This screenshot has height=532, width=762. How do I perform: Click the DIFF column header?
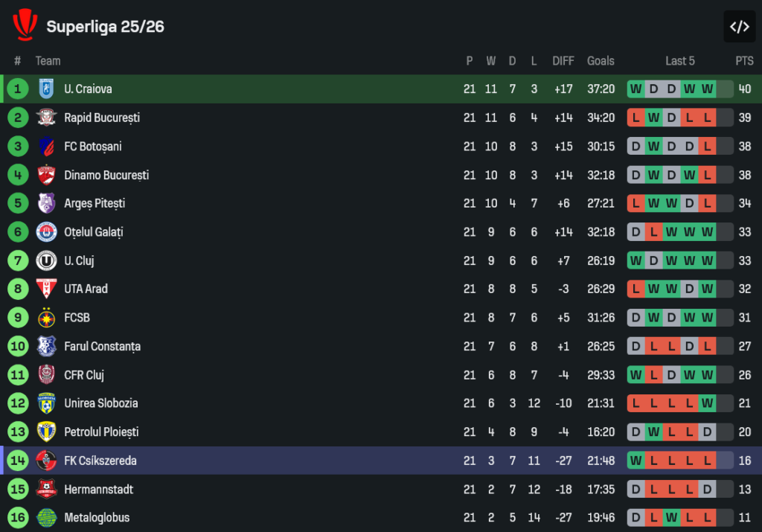(x=563, y=61)
